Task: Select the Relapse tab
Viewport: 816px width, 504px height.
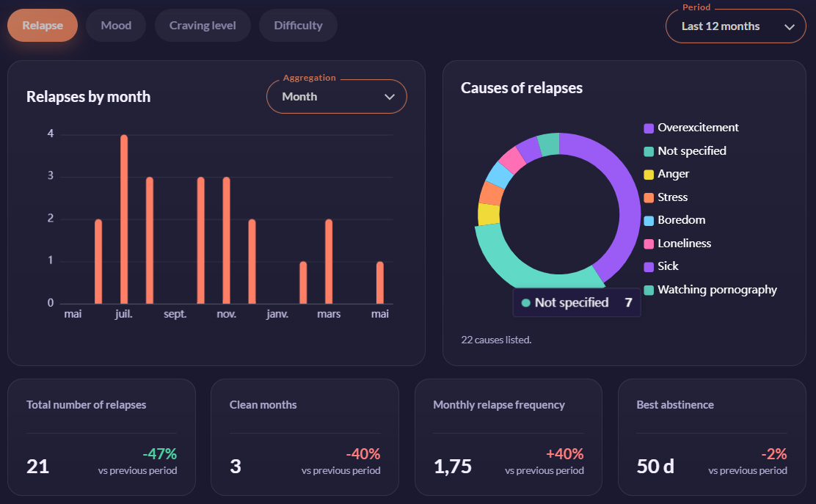Action: [x=42, y=26]
